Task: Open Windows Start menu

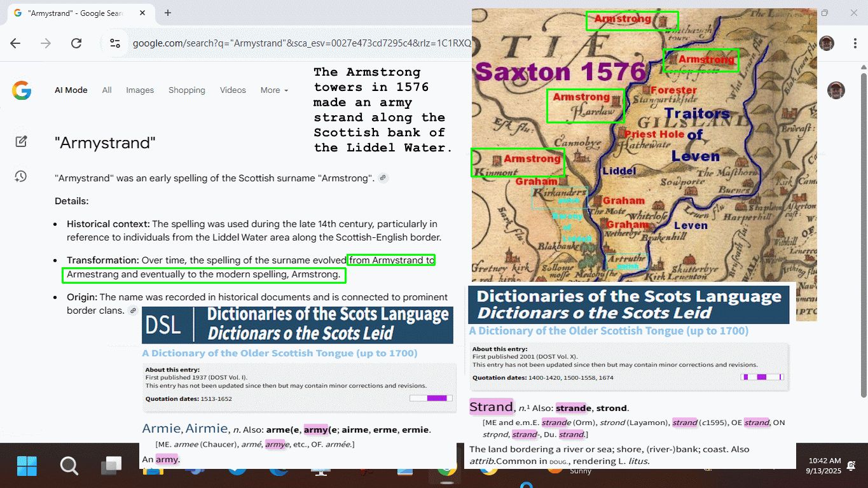Action: pos(27,466)
